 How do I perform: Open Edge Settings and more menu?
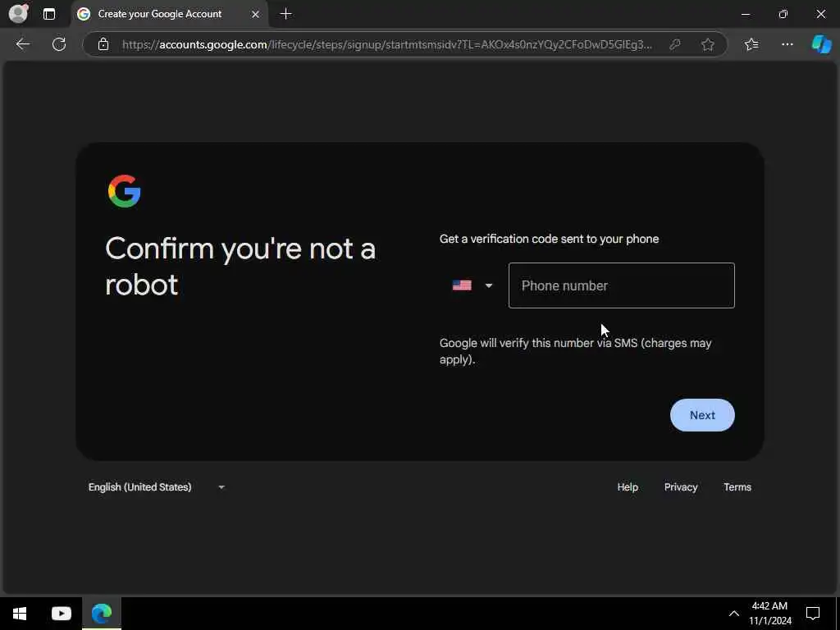(x=787, y=44)
